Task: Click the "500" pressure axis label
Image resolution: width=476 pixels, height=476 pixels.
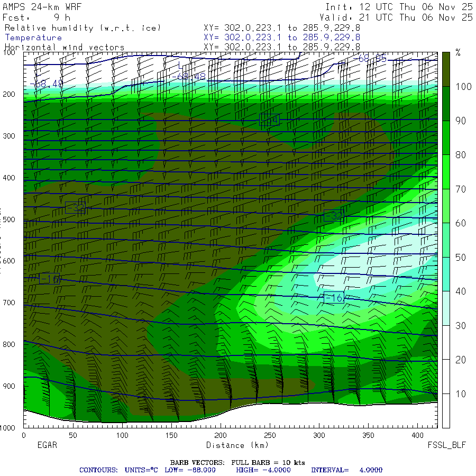Action: click(x=9, y=219)
